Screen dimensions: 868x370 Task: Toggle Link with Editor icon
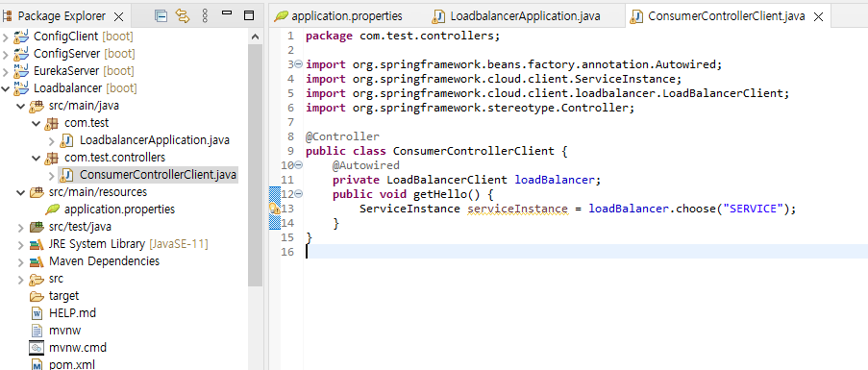coord(182,16)
